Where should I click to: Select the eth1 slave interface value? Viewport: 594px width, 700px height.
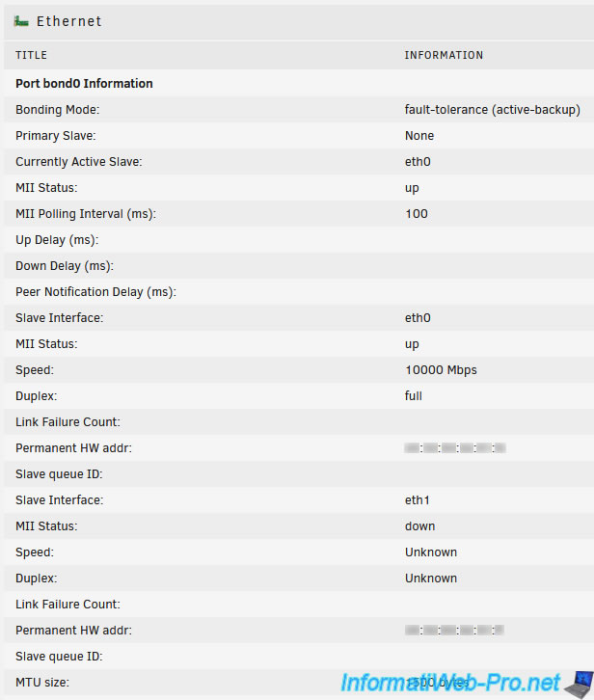pos(418,500)
